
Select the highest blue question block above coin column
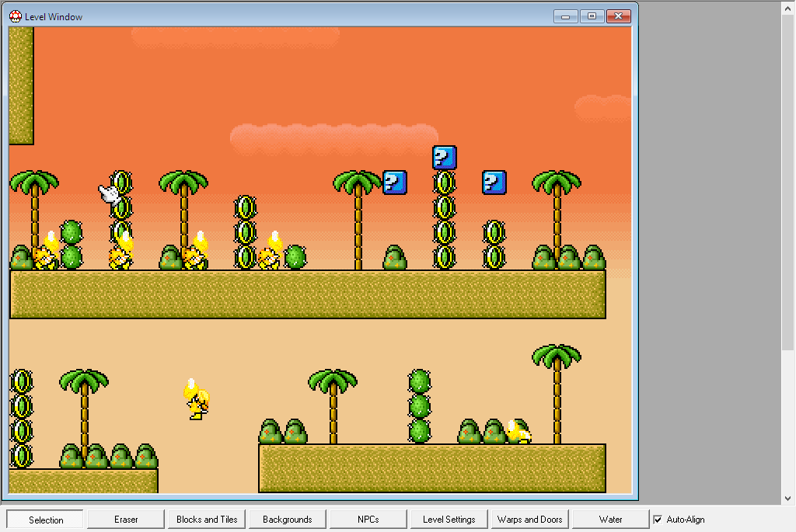[444, 157]
